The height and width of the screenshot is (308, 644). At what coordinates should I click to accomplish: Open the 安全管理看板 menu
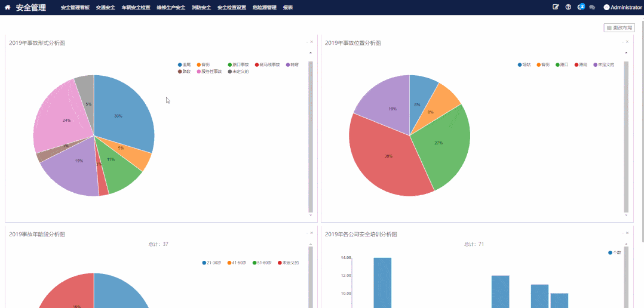pos(75,7)
